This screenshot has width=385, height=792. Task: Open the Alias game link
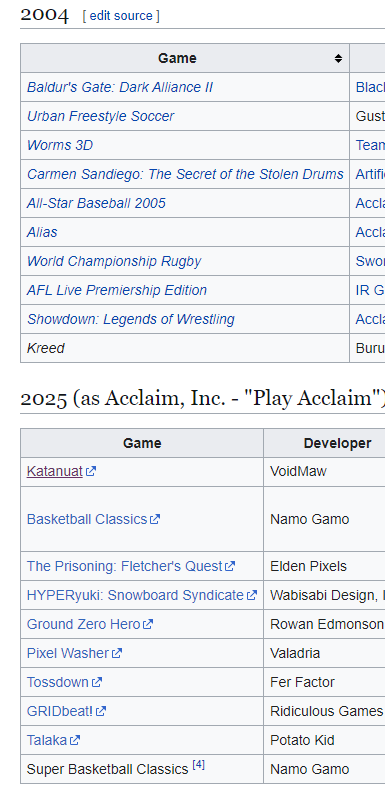pos(42,232)
